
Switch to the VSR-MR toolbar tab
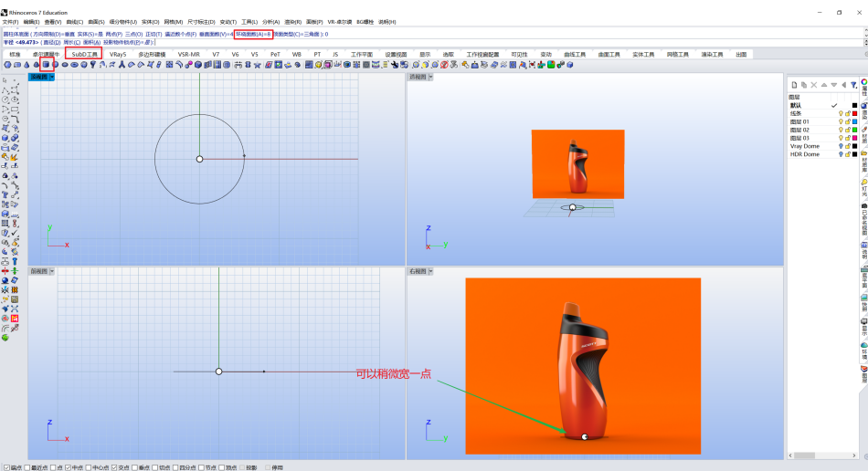click(189, 54)
